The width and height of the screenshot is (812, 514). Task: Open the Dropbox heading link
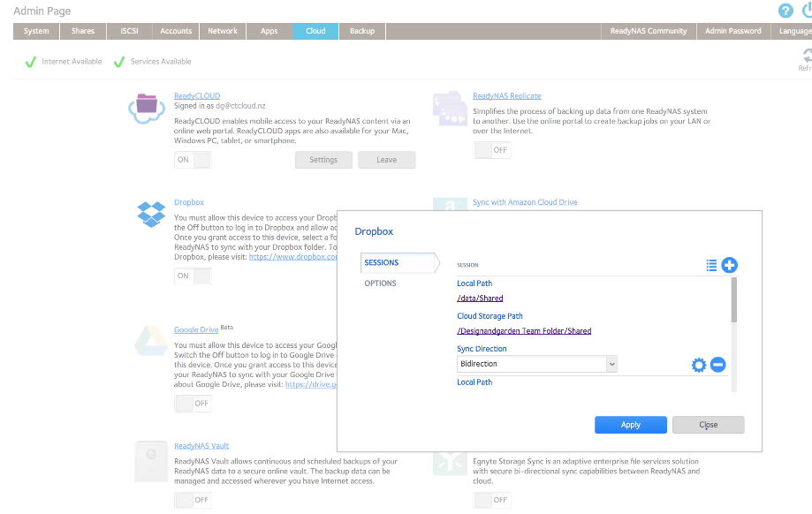pos(189,202)
